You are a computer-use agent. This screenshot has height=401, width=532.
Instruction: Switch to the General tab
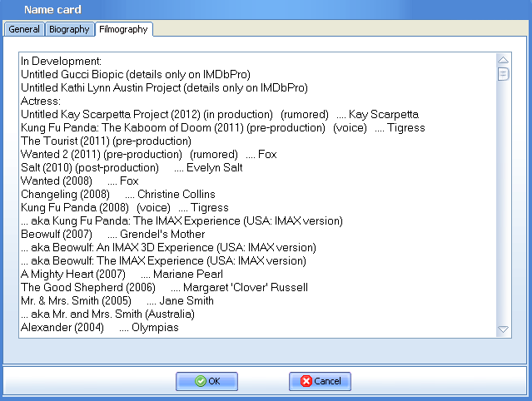pyautogui.click(x=24, y=29)
